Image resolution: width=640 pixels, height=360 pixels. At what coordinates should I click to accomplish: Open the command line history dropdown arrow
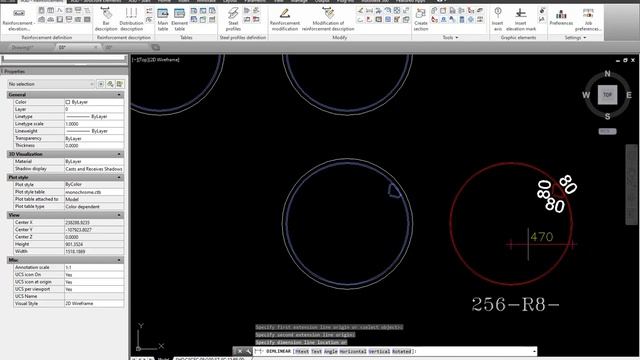(x=534, y=351)
